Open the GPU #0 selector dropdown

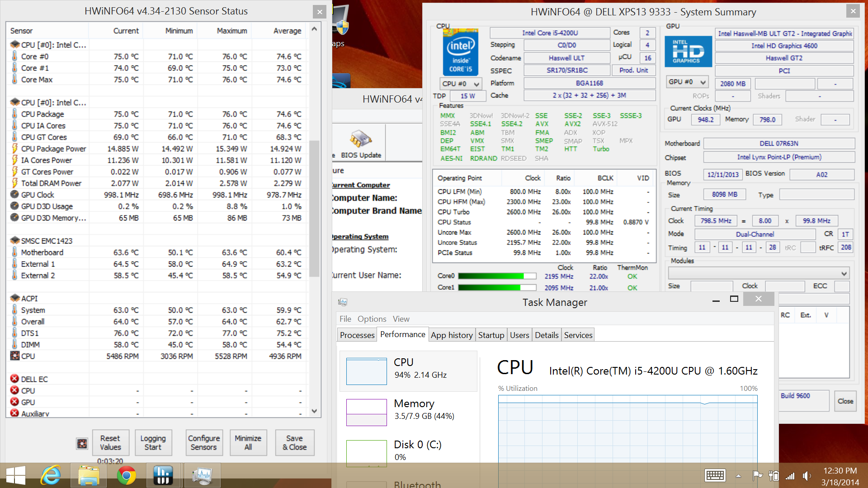(687, 82)
